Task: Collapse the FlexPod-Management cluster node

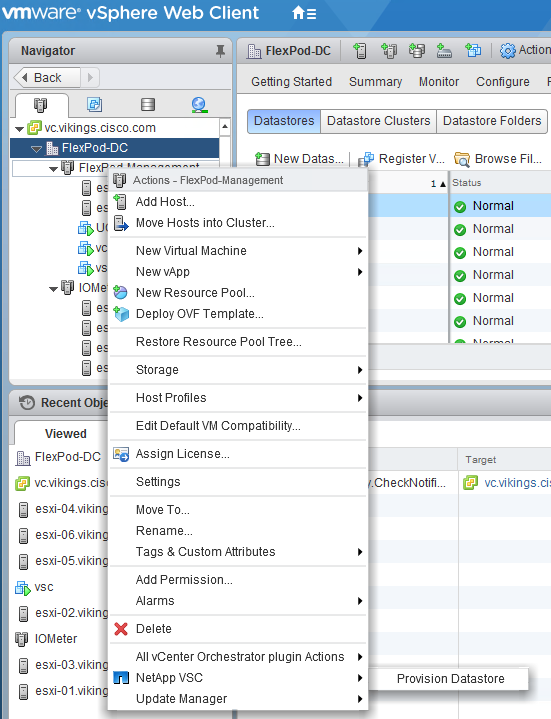Action: 54,169
